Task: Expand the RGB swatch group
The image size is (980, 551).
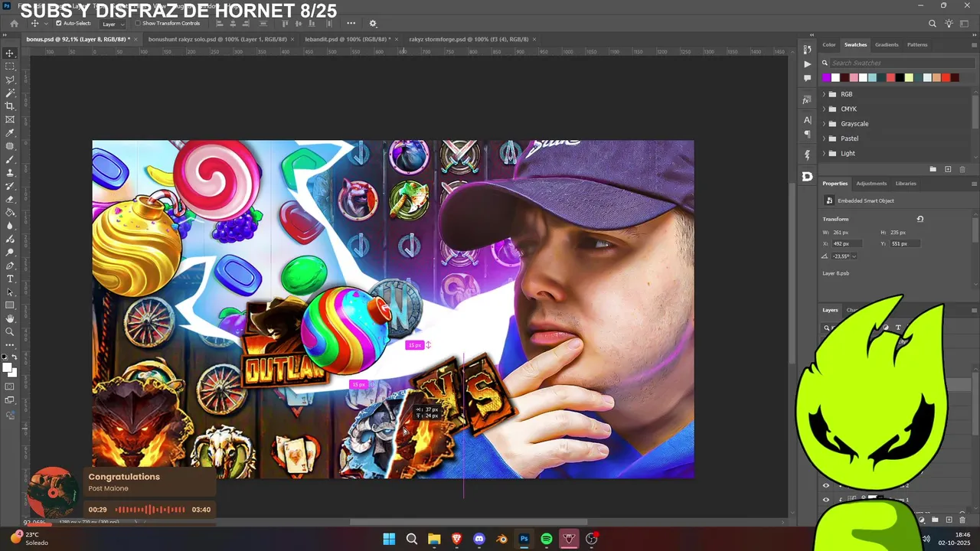Action: (x=824, y=94)
